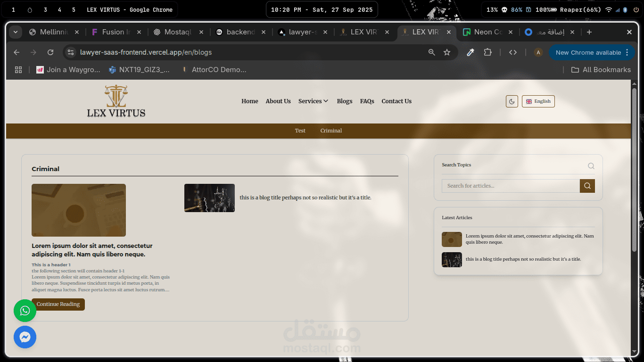View site information for the URL
The height and width of the screenshot is (362, 644).
click(x=70, y=52)
